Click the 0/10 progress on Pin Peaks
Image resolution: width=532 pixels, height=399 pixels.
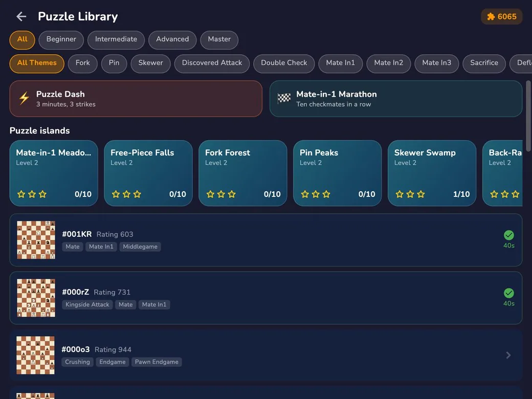367,194
